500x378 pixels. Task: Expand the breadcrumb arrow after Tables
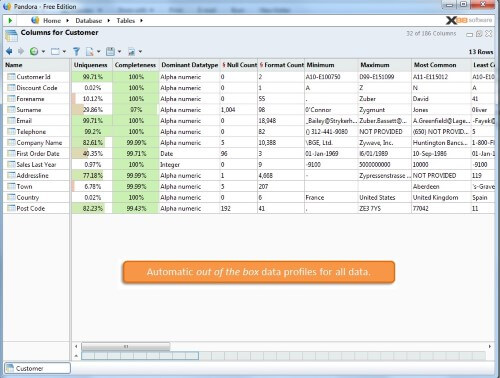[141, 21]
